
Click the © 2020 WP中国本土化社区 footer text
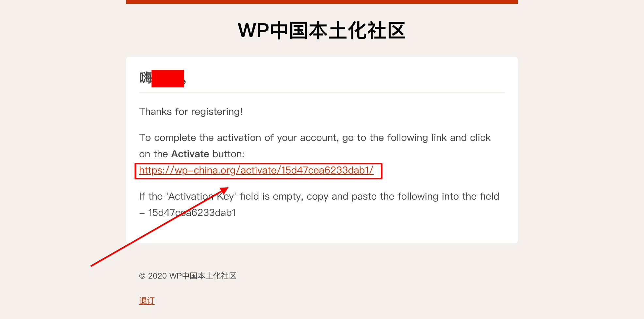point(188,276)
